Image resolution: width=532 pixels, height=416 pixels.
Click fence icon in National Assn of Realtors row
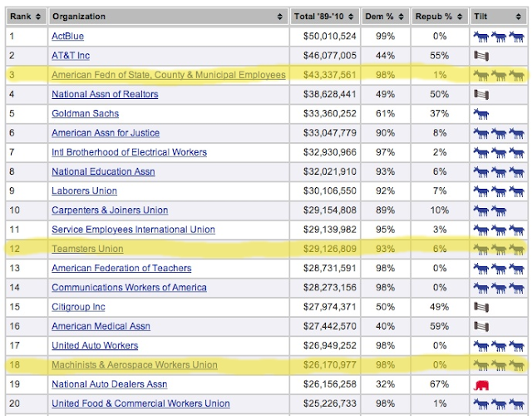click(x=481, y=94)
